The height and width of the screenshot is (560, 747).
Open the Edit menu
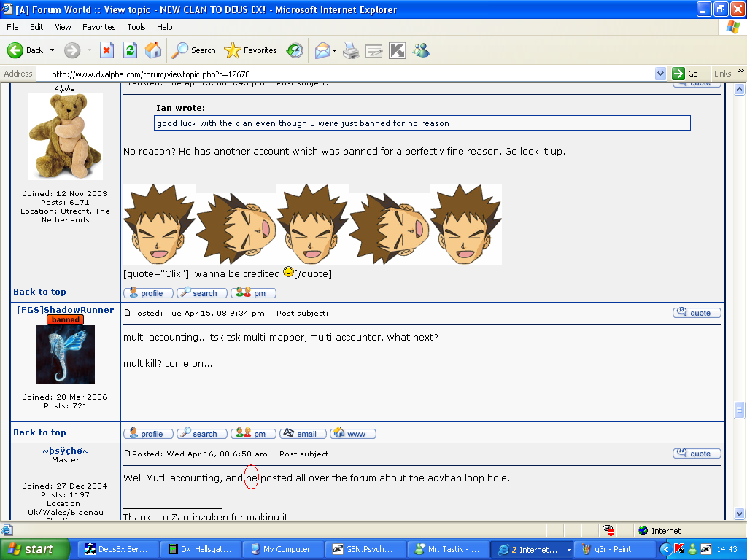tap(36, 27)
